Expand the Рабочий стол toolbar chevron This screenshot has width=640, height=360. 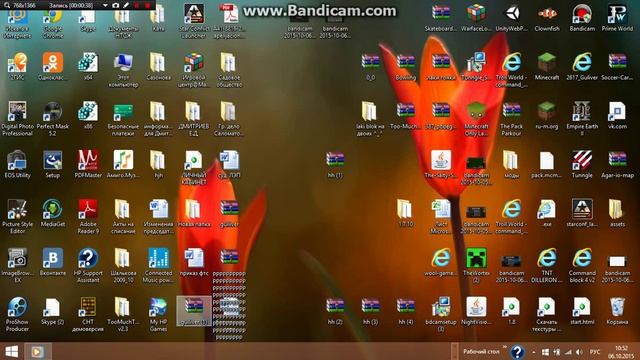click(505, 347)
